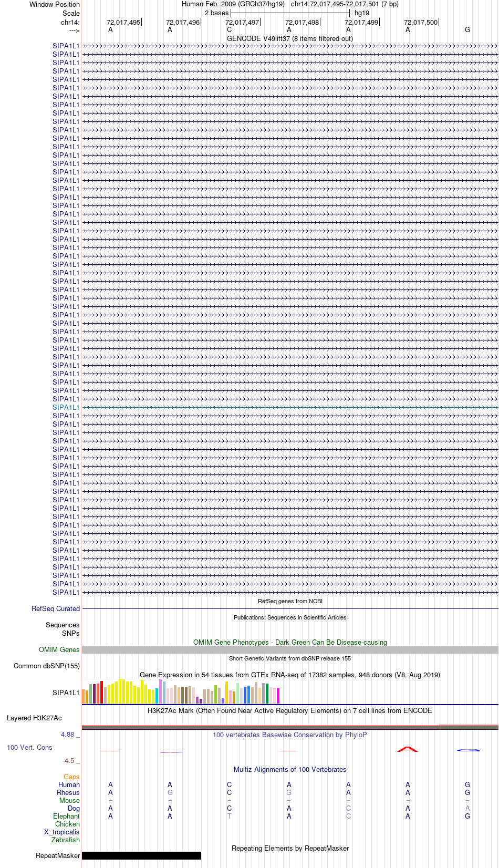Click ruler position '72,017,499'
Screen dimensions: 499x868
click(361, 23)
